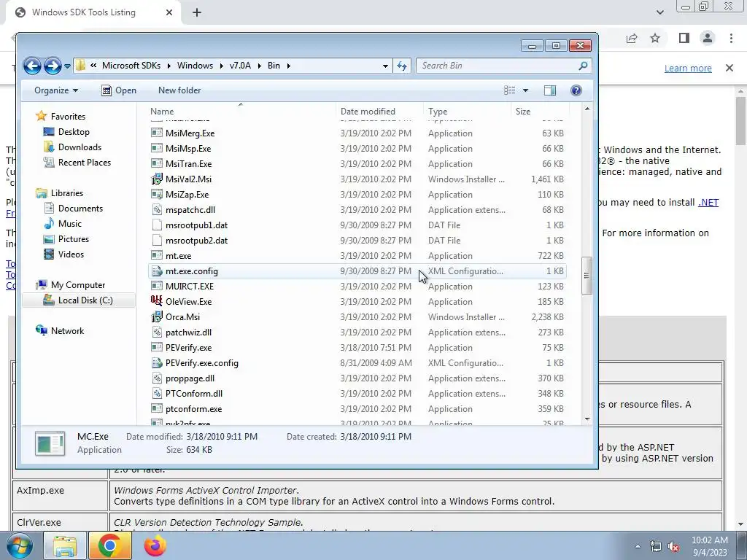Toggle the preview pane button
The width and height of the screenshot is (747, 560).
pyautogui.click(x=550, y=90)
